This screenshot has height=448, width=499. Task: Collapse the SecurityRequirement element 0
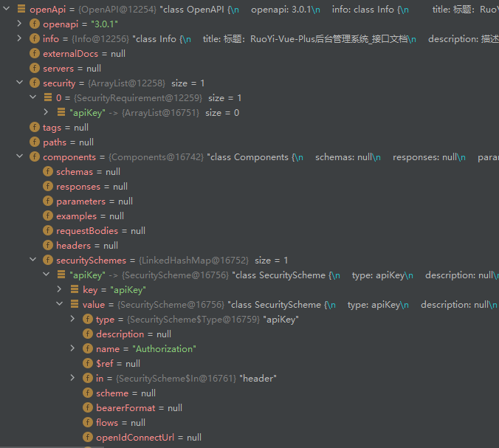(32, 97)
